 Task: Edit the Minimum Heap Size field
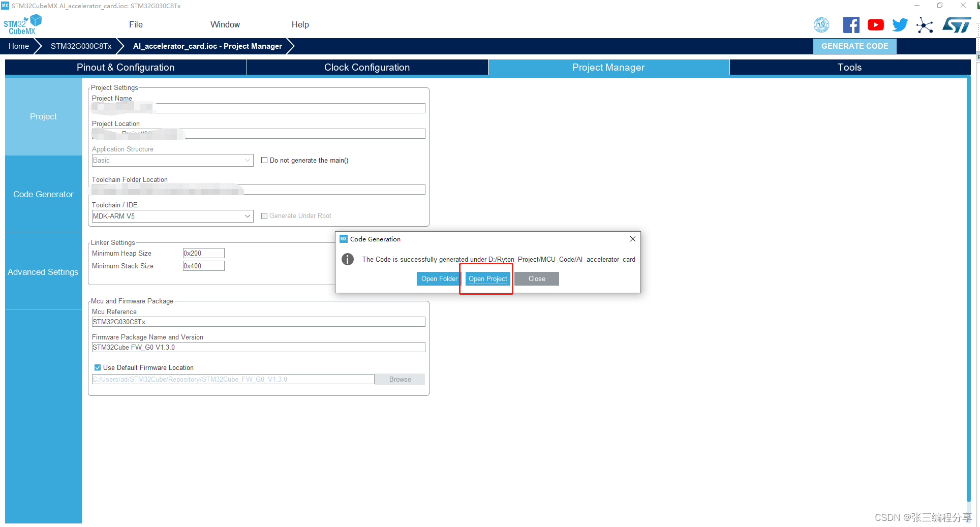(203, 253)
